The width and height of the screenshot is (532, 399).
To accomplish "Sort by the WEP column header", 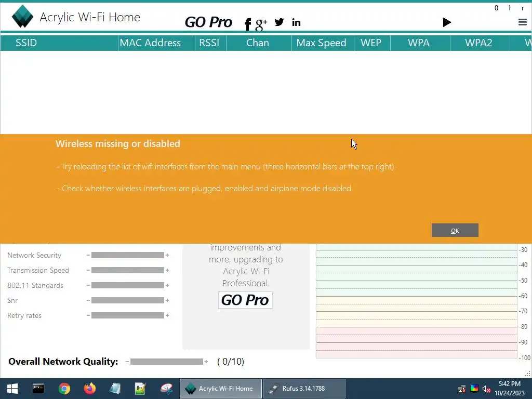I will [372, 43].
